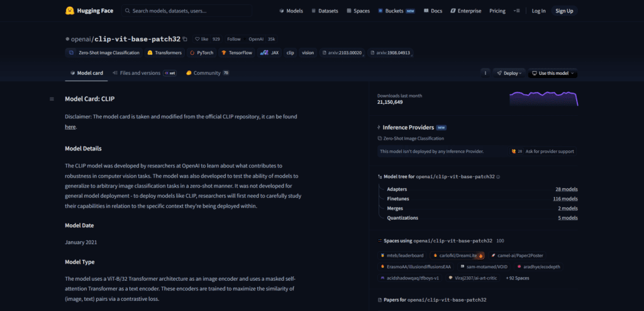Click the model tree info icon

[498, 176]
